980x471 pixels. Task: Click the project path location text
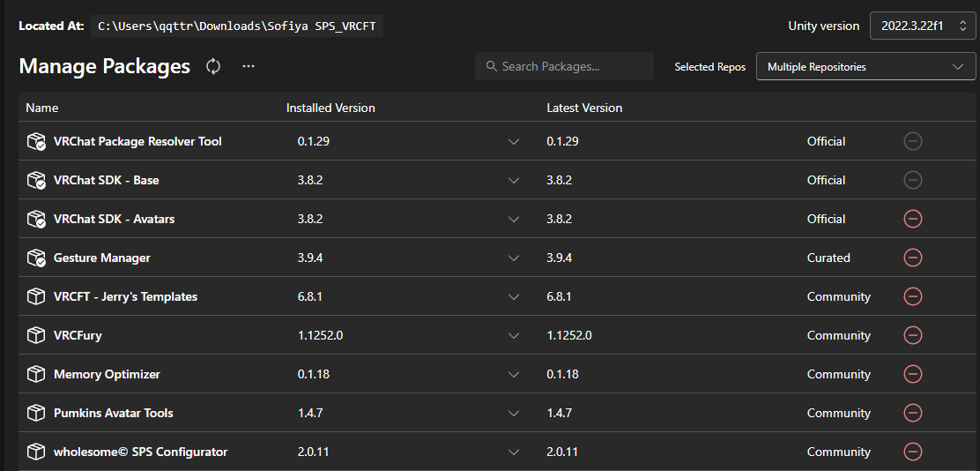point(238,26)
